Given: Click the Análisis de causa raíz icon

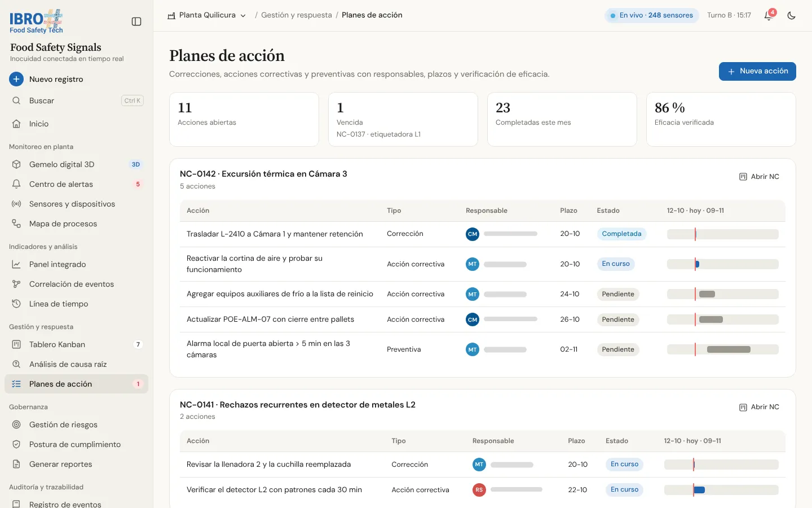Looking at the screenshot, I should pos(16,364).
